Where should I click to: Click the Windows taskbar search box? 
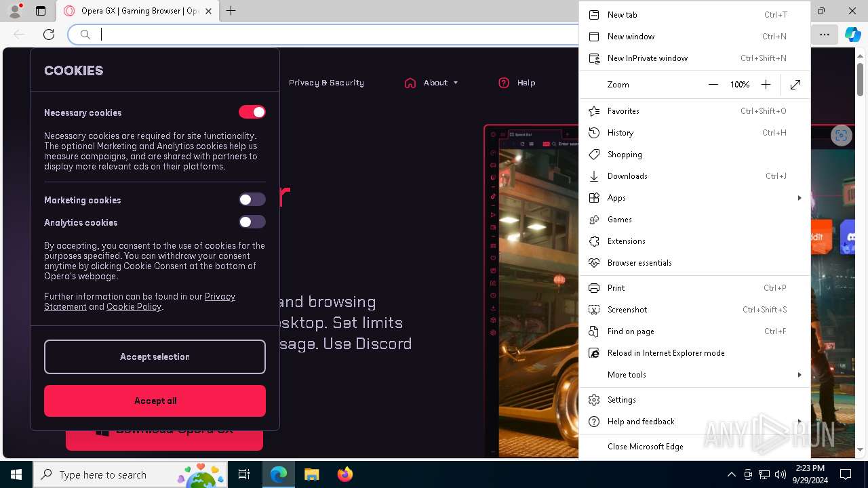(x=130, y=474)
